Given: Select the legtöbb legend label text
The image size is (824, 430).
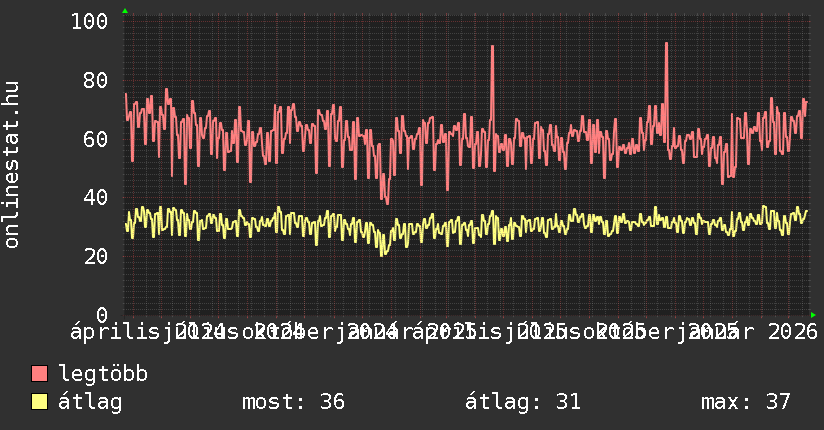Looking at the screenshot, I should (103, 374).
